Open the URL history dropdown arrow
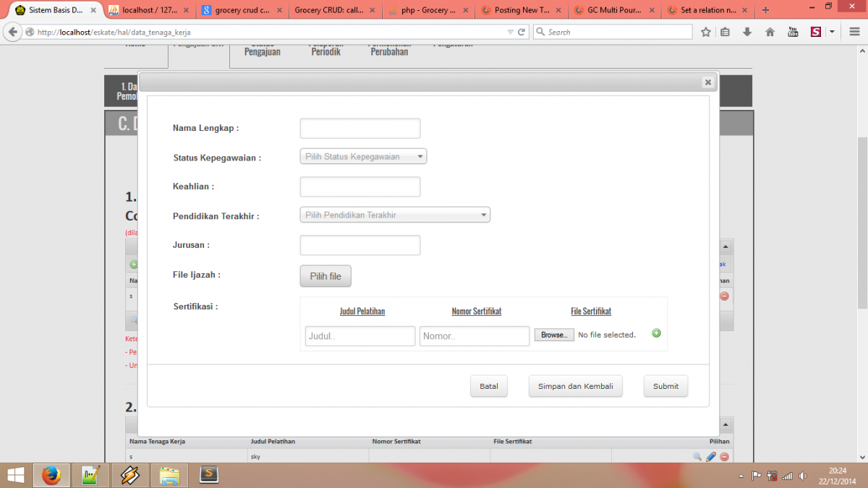The width and height of the screenshot is (868, 488). [x=511, y=32]
